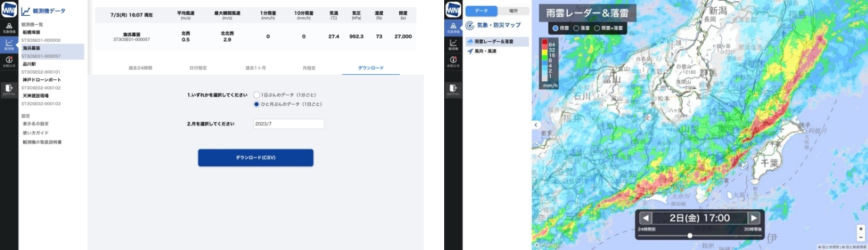Image resolution: width=868 pixels, height=250 pixels.
Task: Select データ tab in map window
Action: [481, 11]
